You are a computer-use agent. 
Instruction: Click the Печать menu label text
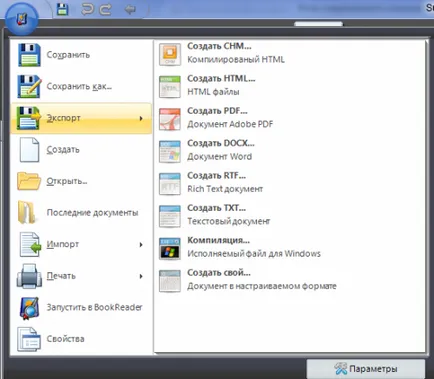click(x=61, y=276)
